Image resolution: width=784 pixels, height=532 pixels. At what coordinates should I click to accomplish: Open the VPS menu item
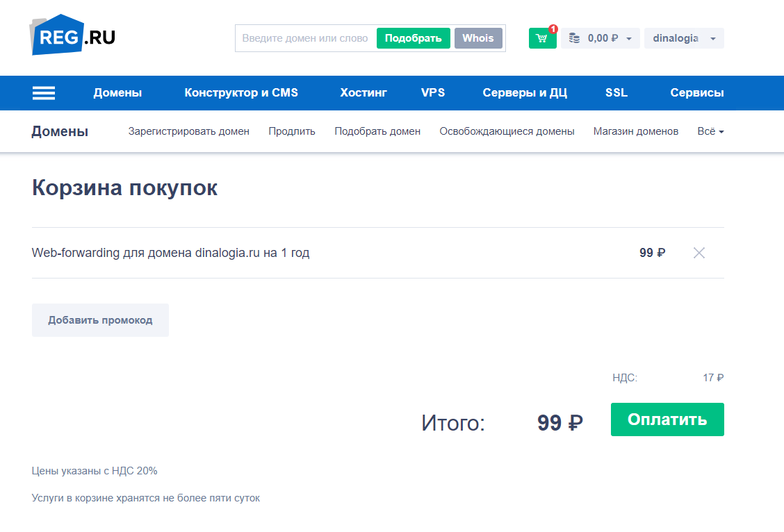click(x=433, y=93)
